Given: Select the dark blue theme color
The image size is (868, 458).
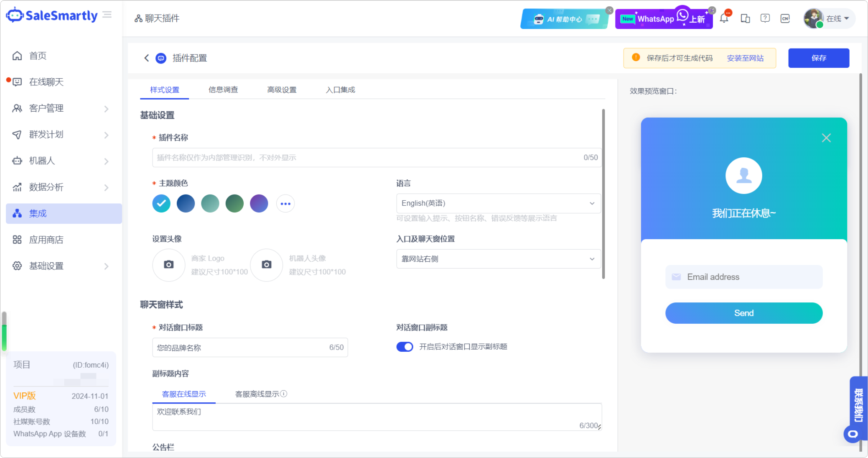Looking at the screenshot, I should point(186,204).
